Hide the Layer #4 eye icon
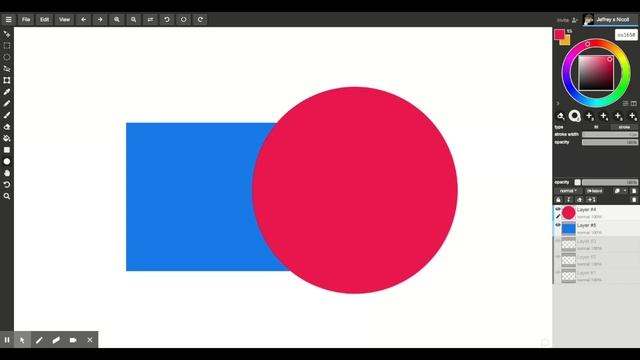The width and height of the screenshot is (640, 360). tap(558, 209)
